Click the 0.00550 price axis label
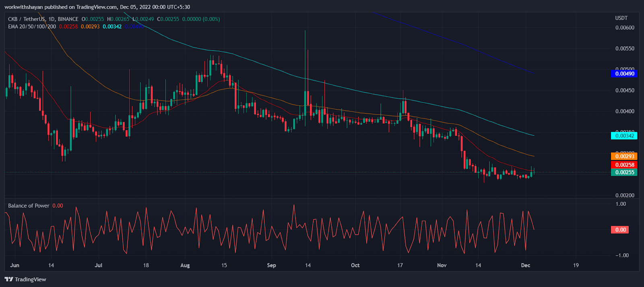This screenshot has width=644, height=287. tap(625, 49)
